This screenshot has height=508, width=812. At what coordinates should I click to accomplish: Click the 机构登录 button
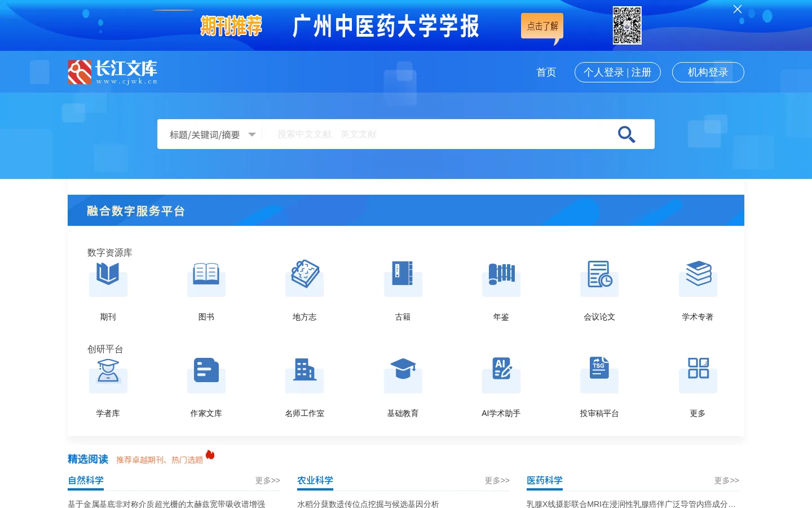click(x=708, y=72)
